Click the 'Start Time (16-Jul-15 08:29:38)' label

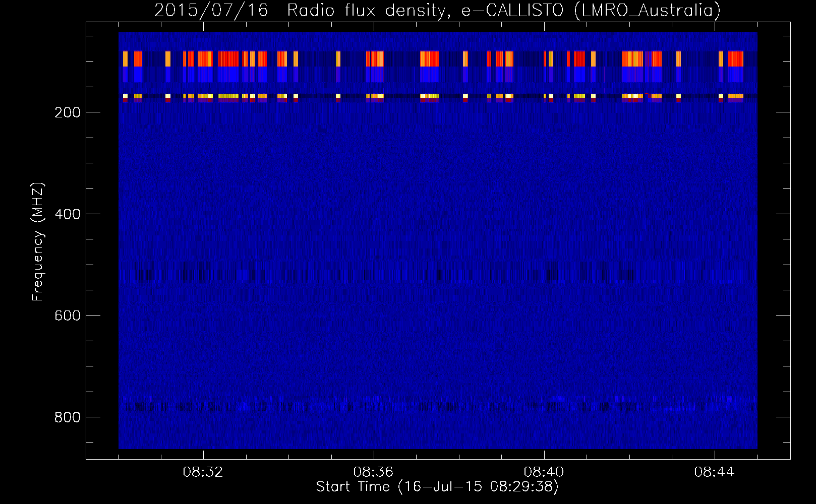point(437,487)
